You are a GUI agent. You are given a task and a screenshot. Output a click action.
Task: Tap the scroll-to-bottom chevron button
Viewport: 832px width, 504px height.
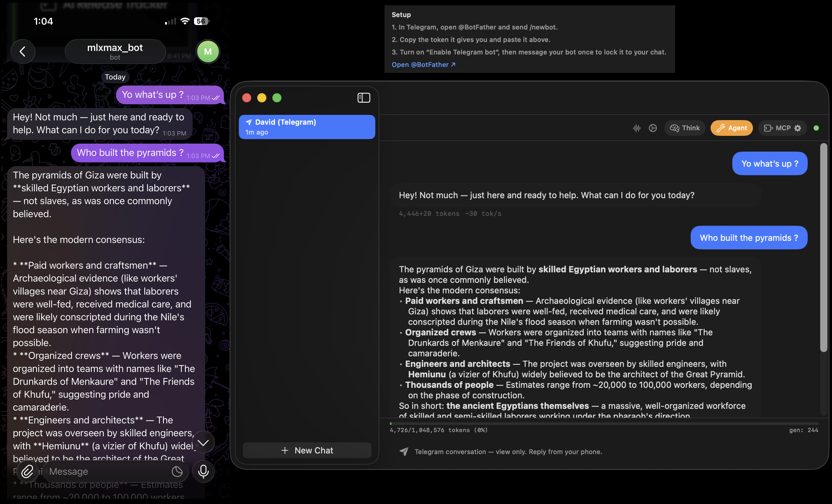click(x=203, y=442)
